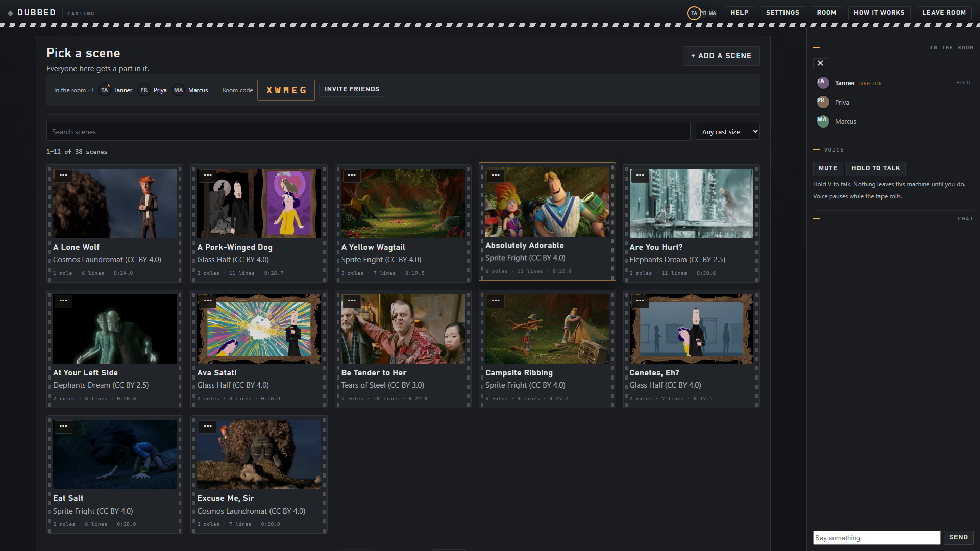980x551 pixels.
Task: Select Absolutely Adorable scene thumbnail
Action: [547, 202]
